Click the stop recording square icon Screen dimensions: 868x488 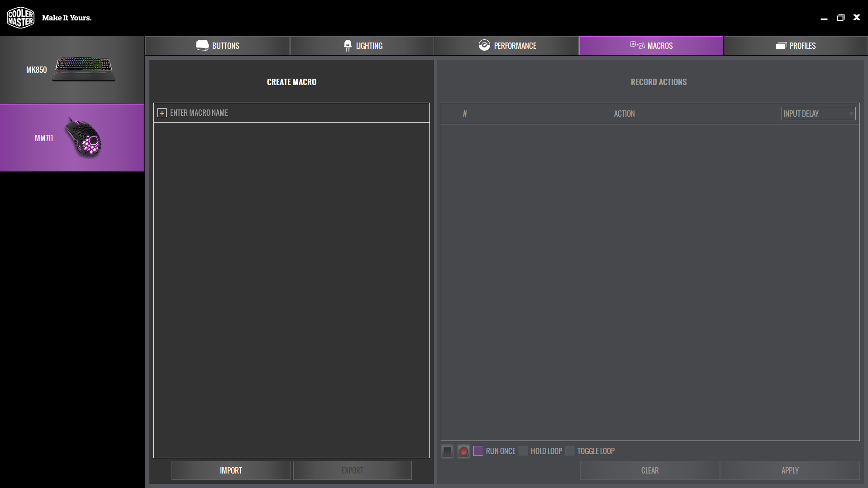click(x=447, y=451)
